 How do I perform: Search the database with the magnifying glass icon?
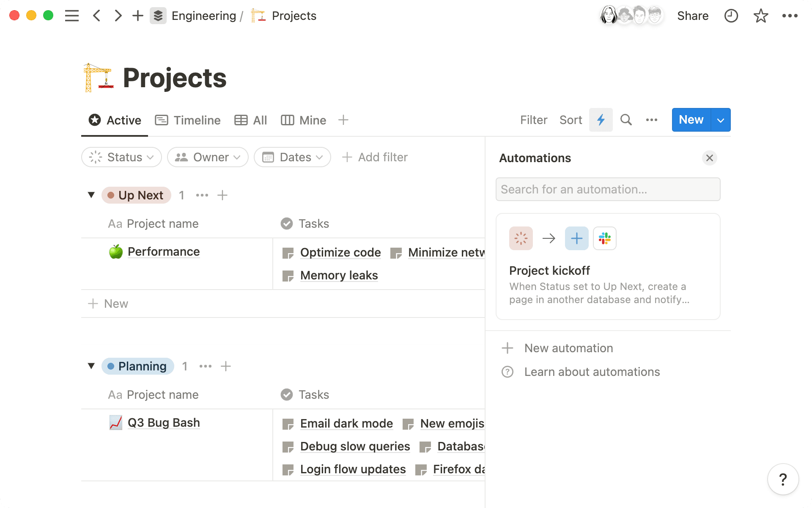[x=626, y=120]
